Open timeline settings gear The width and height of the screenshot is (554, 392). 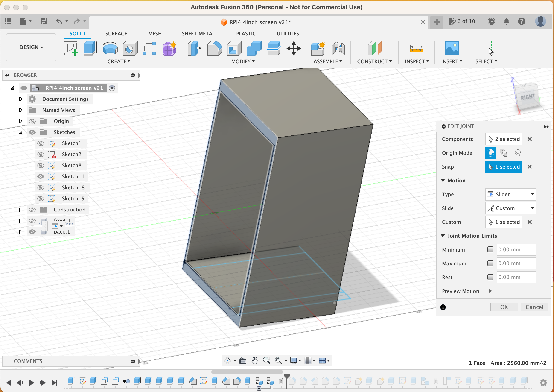coord(543,382)
